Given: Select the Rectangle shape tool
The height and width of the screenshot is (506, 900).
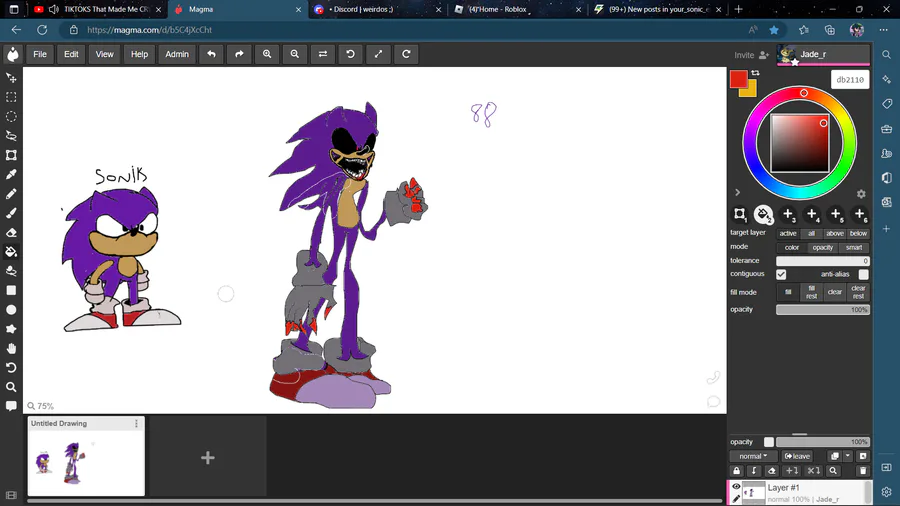Looking at the screenshot, I should pos(11,291).
